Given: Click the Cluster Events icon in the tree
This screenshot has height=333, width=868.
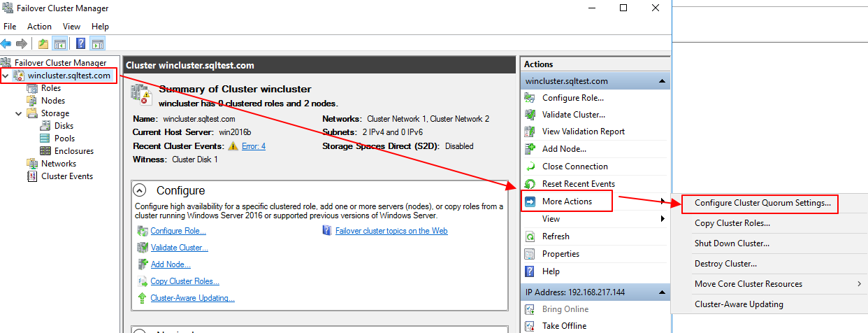Looking at the screenshot, I should pyautogui.click(x=32, y=176).
